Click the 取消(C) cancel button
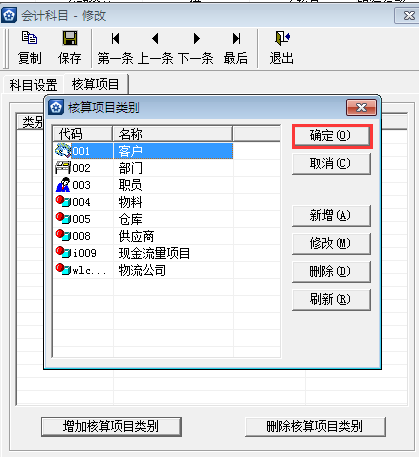 (332, 164)
